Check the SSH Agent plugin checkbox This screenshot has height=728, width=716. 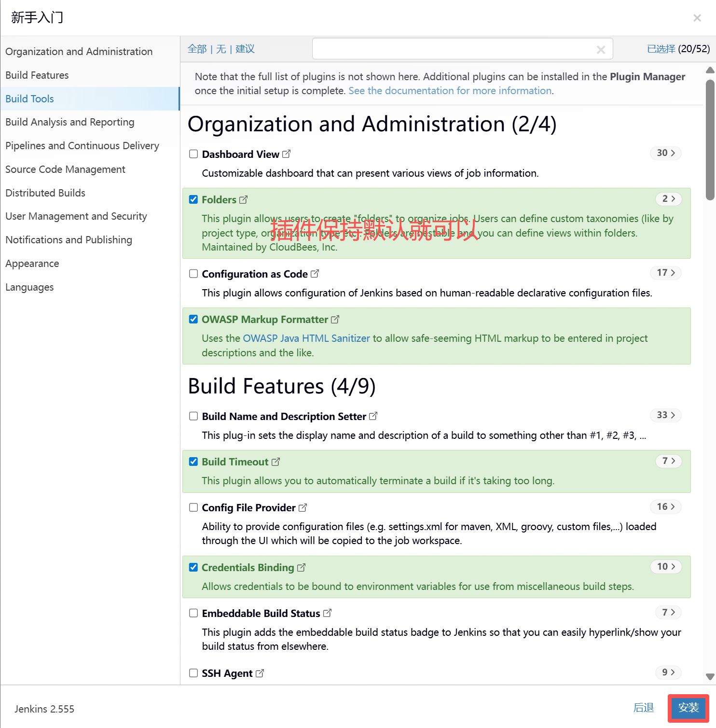click(x=193, y=673)
